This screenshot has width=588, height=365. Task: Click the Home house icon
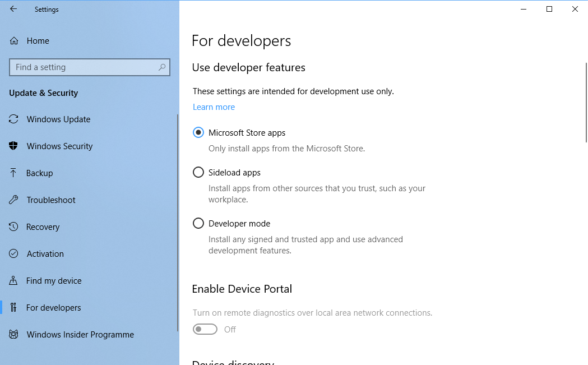(x=14, y=40)
